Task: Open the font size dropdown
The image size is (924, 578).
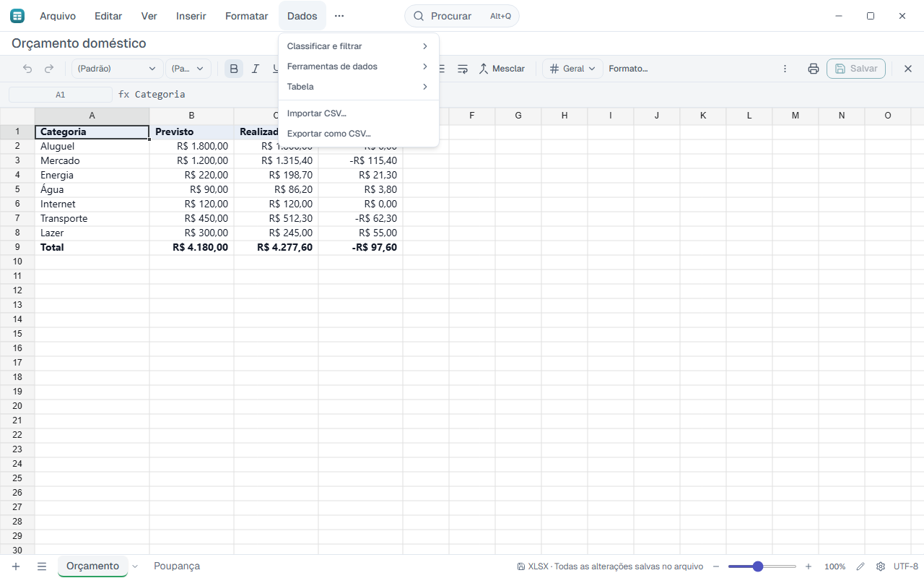Action: point(188,69)
